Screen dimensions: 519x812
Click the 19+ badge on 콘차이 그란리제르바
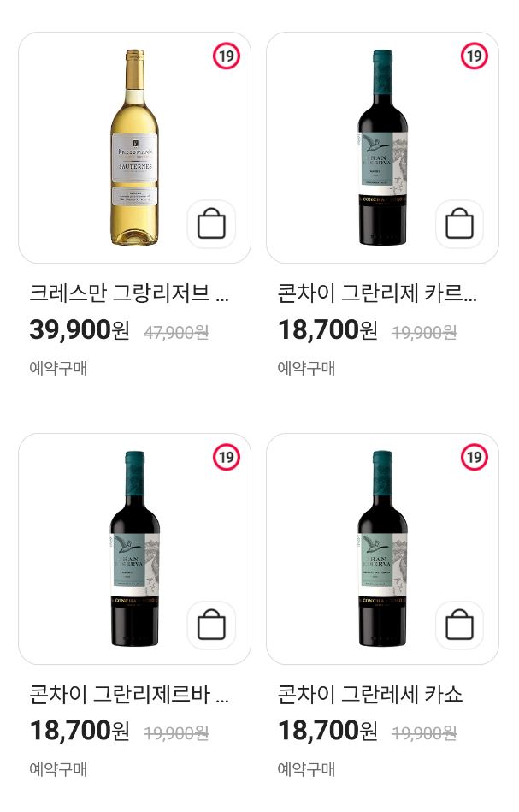pos(227,456)
